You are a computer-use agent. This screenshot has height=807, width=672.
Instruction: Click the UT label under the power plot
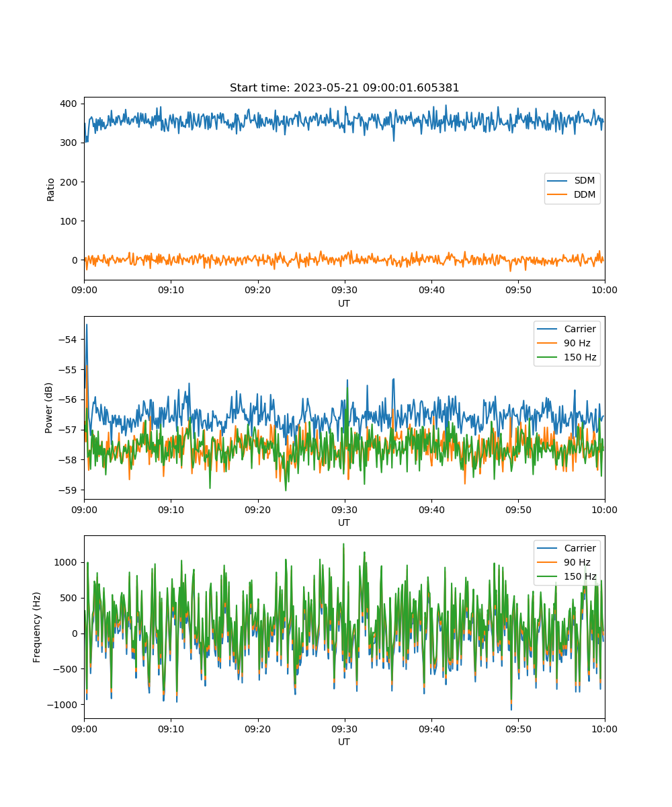pyautogui.click(x=344, y=523)
